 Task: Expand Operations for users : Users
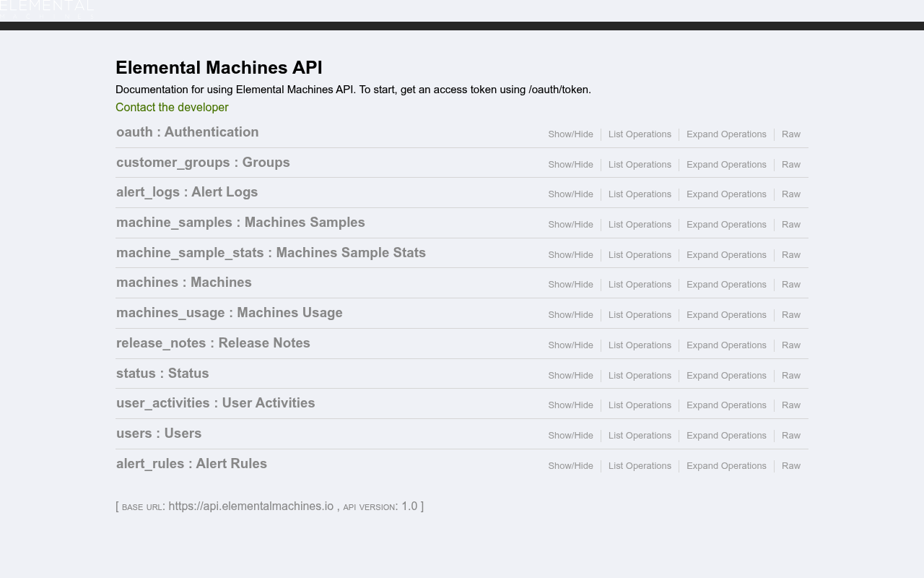pyautogui.click(x=726, y=436)
